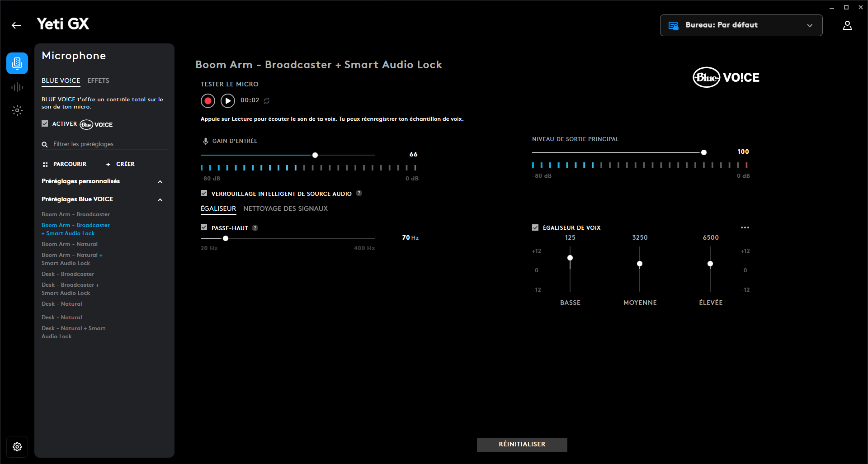Screen dimensions: 868x464
Task: Click the Passe-Haut frequency slider handle
Action: (x=226, y=238)
